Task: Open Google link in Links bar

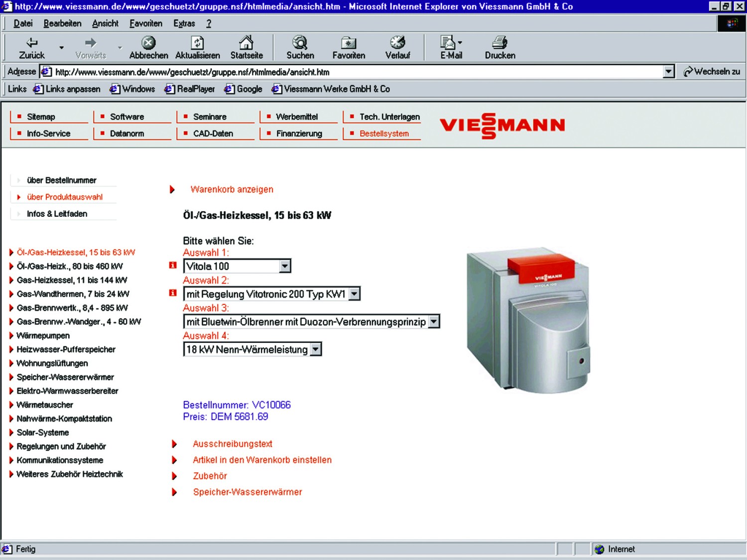Action: (x=243, y=89)
